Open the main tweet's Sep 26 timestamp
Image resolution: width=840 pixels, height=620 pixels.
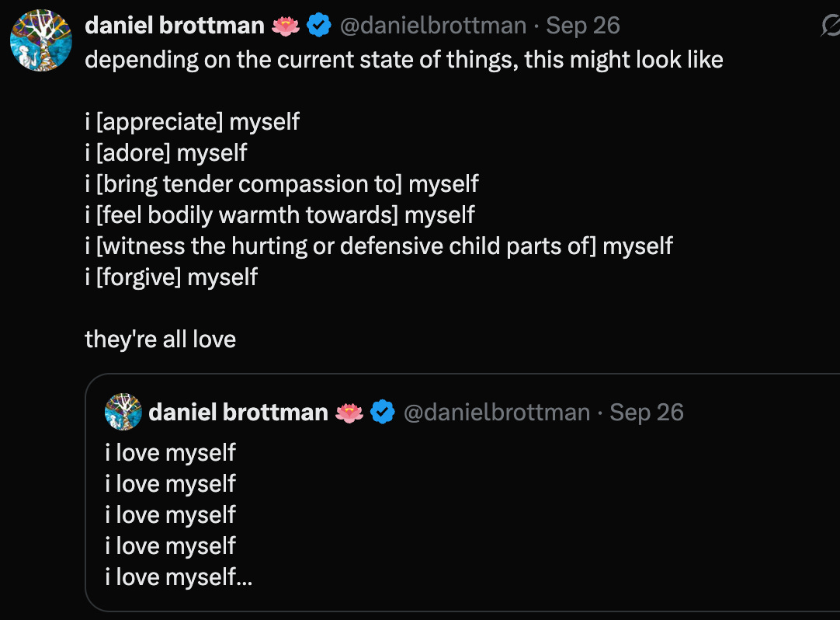tap(583, 26)
